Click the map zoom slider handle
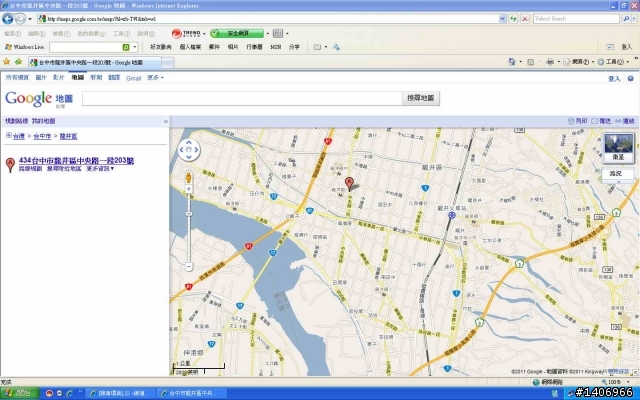 point(189,214)
